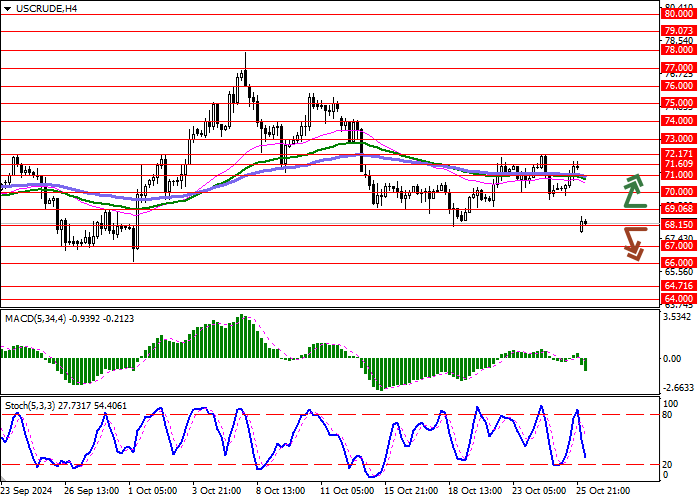The height and width of the screenshot is (500, 700).
Task: Click the 11 Oct 05:00 time label
Action: (347, 491)
